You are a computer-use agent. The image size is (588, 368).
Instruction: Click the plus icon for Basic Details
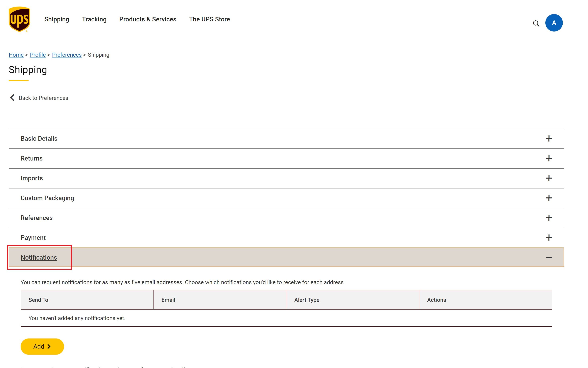coord(549,139)
